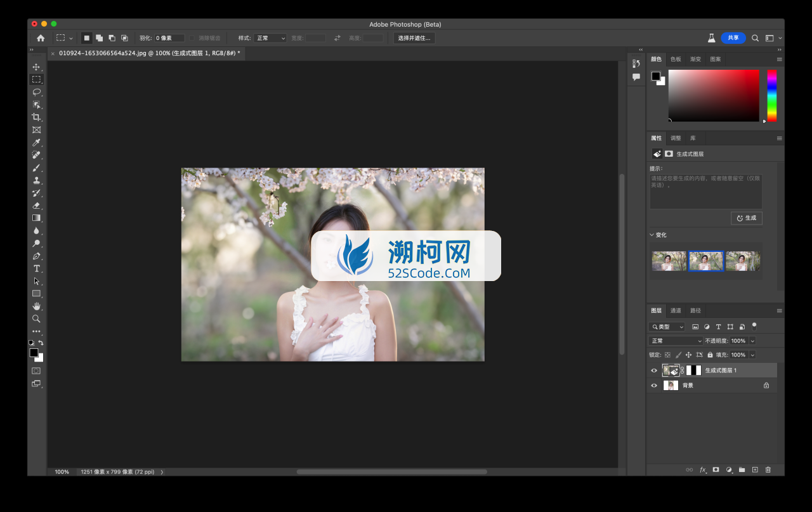Viewport: 812px width, 512px height.
Task: Select the Move tool
Action: pyautogui.click(x=36, y=67)
